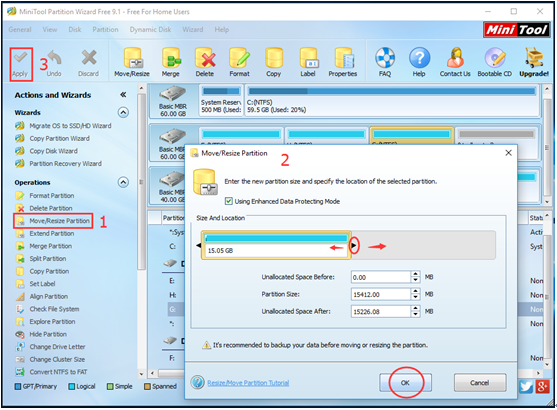The width and height of the screenshot is (557, 410).
Task: Open the Move/Resize toolbar tool
Action: pyautogui.click(x=132, y=63)
